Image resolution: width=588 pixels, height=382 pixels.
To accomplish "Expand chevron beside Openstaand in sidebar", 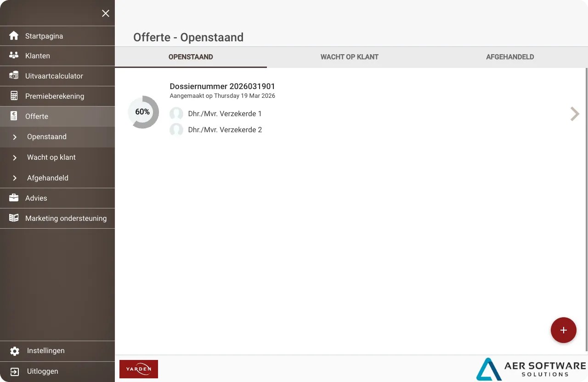I will coord(15,137).
